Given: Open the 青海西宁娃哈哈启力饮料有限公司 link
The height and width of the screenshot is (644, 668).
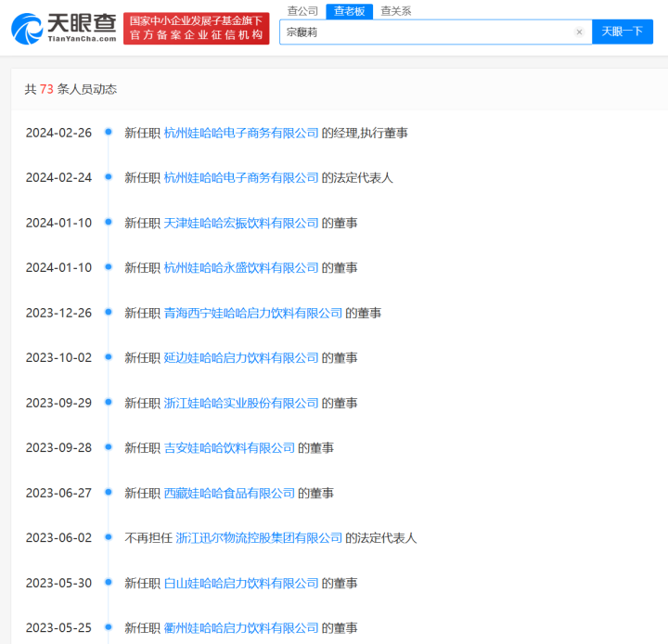Looking at the screenshot, I should point(253,313).
